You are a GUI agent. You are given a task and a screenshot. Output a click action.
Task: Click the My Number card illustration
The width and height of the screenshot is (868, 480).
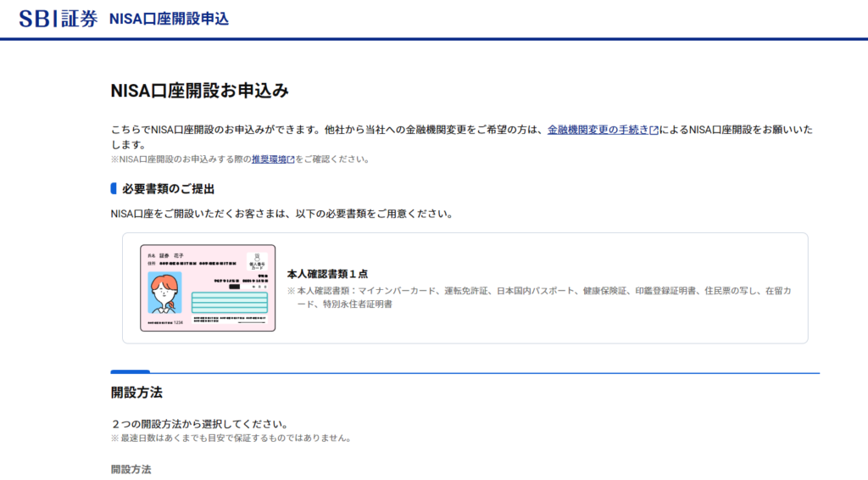click(x=208, y=287)
